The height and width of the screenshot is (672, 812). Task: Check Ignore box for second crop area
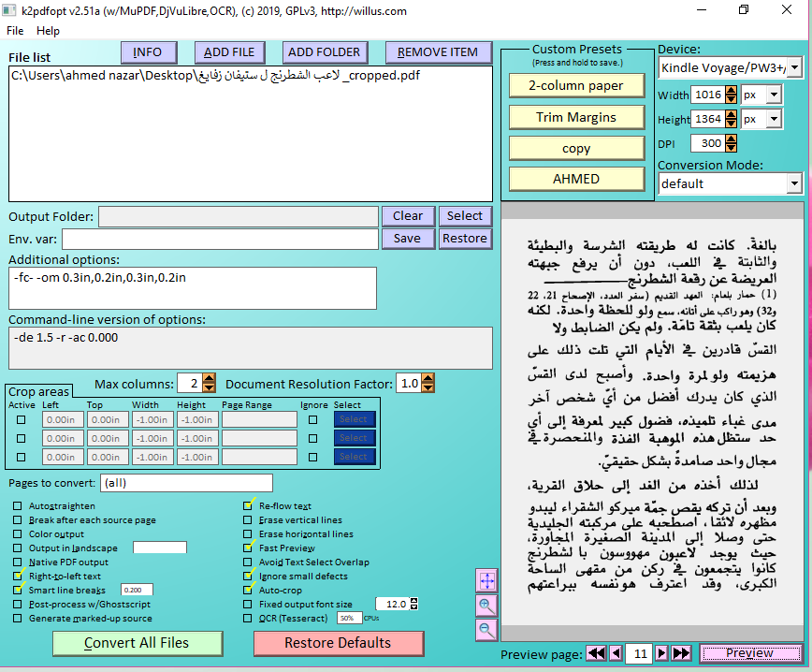(x=312, y=439)
